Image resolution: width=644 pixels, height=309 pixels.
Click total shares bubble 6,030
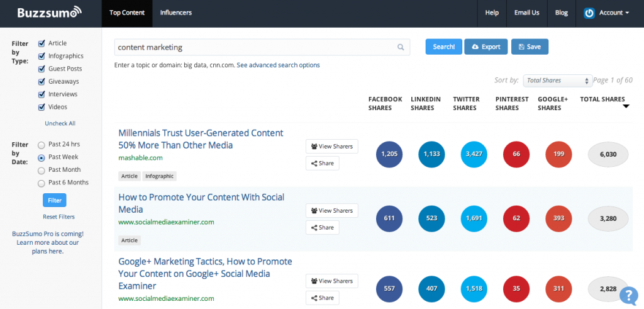point(608,154)
